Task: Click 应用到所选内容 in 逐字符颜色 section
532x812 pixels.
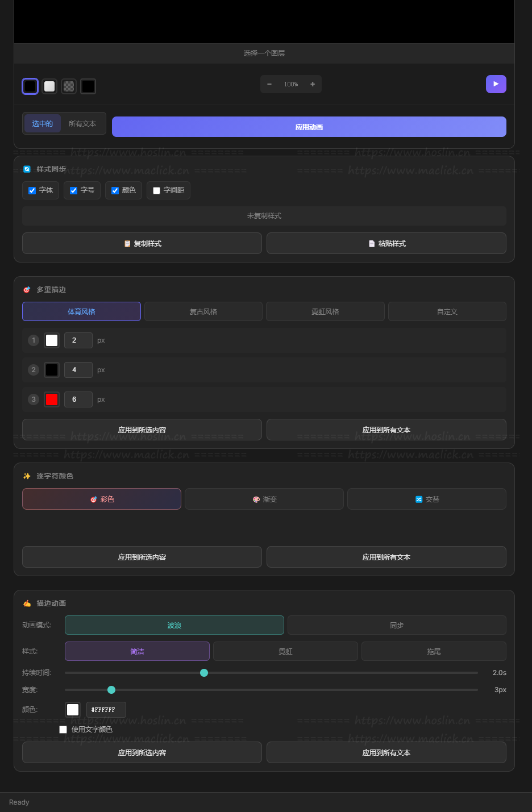Action: click(x=142, y=557)
